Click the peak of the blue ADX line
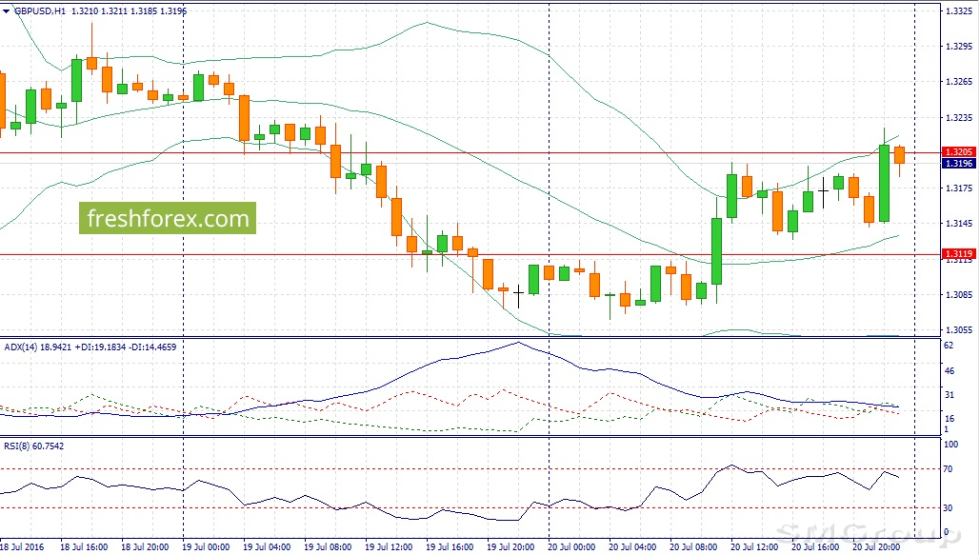 click(518, 343)
